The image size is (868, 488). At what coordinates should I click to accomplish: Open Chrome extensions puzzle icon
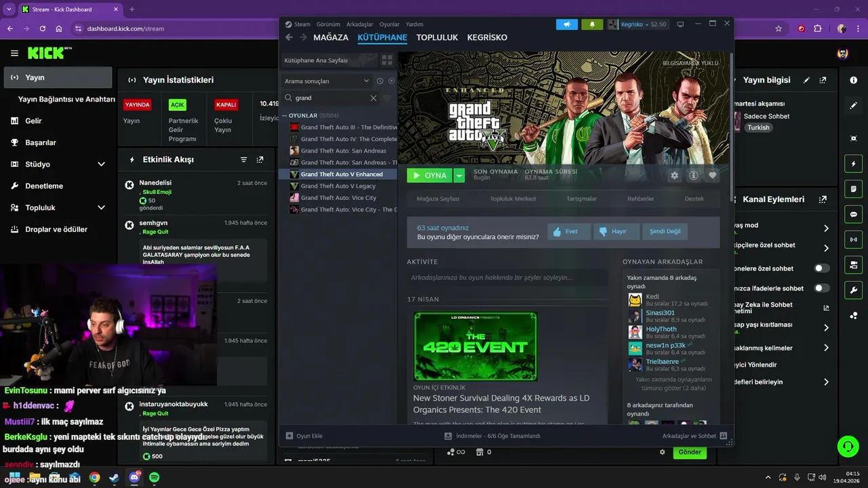pyautogui.click(x=818, y=28)
